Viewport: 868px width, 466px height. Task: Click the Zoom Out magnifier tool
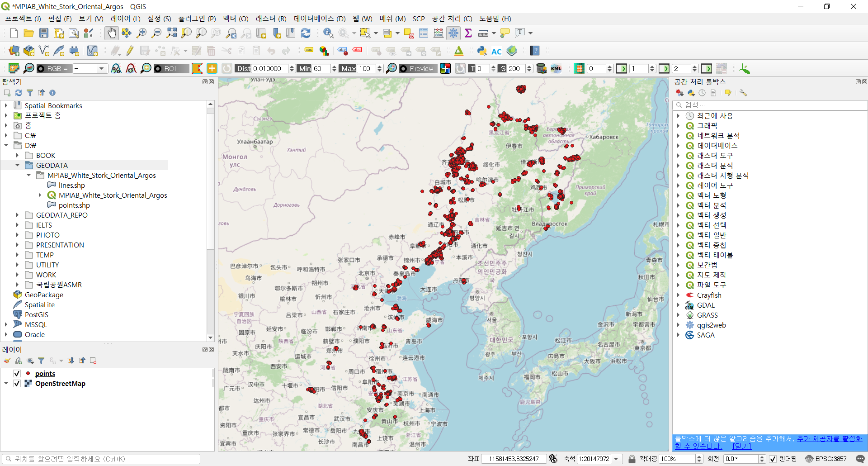point(156,33)
